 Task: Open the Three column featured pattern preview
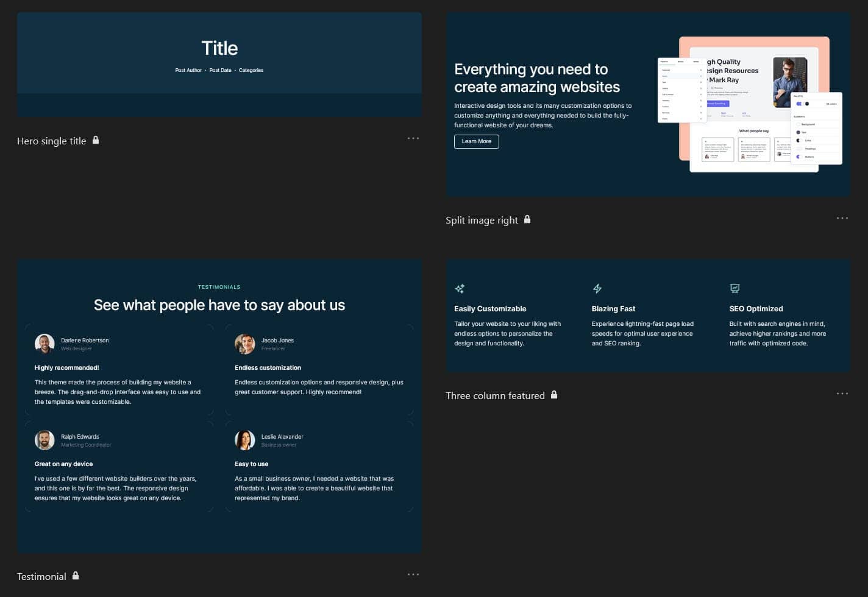649,316
